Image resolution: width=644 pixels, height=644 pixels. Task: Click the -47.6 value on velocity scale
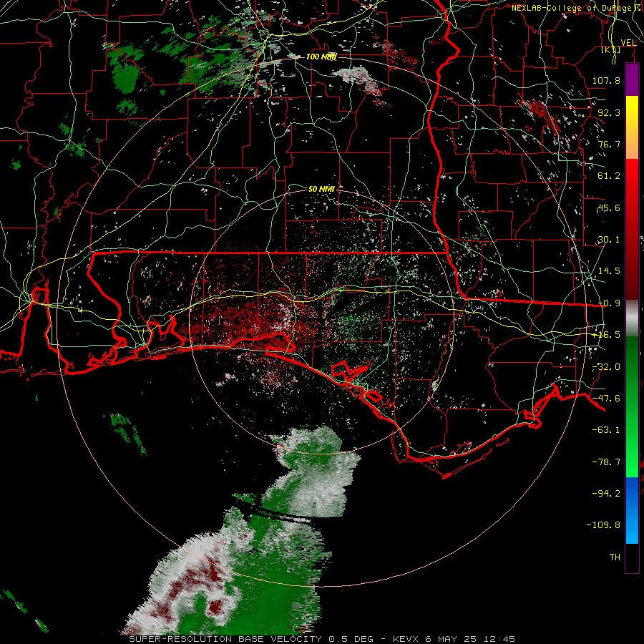pos(606,399)
